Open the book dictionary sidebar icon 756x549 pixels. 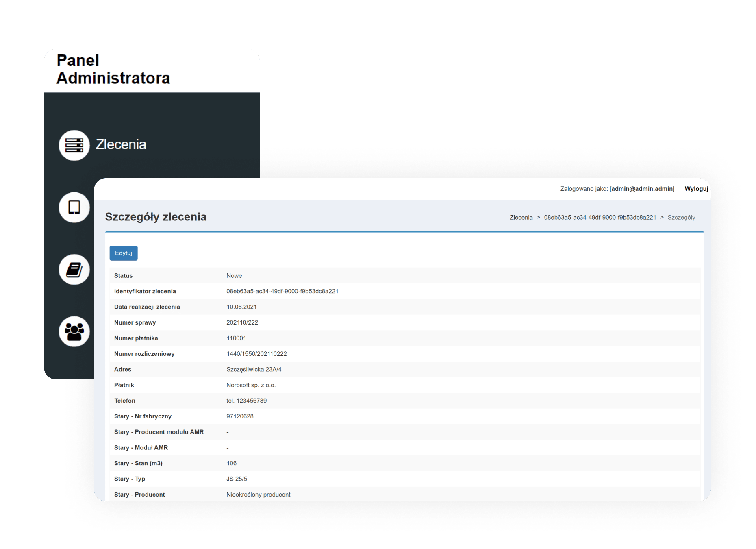[x=74, y=270]
